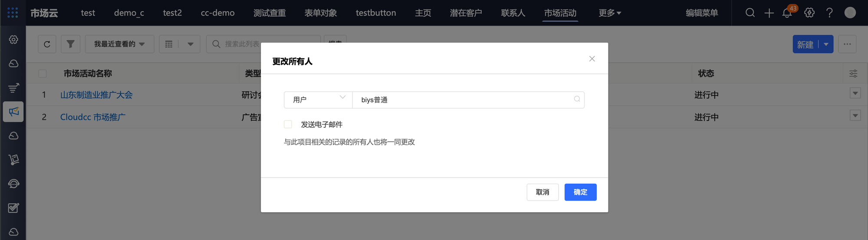Open row actions dropdown for 山东制造业推广大会

[x=855, y=94]
